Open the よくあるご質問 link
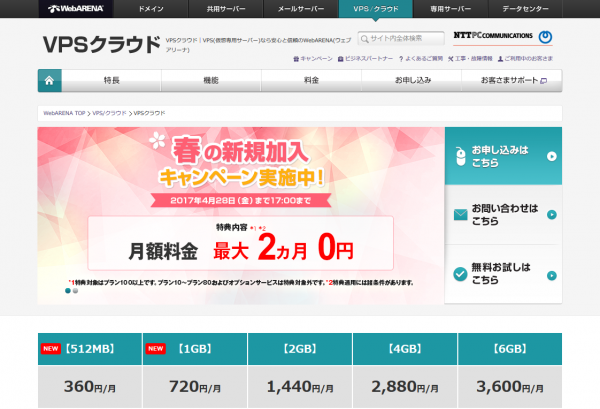Viewport: 600px width, 409px height. (x=421, y=59)
